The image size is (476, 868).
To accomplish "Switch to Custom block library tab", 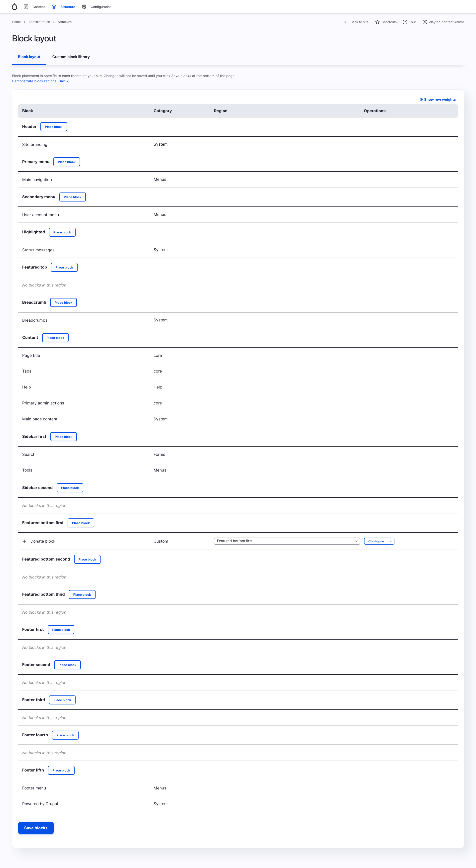I will tap(71, 57).
